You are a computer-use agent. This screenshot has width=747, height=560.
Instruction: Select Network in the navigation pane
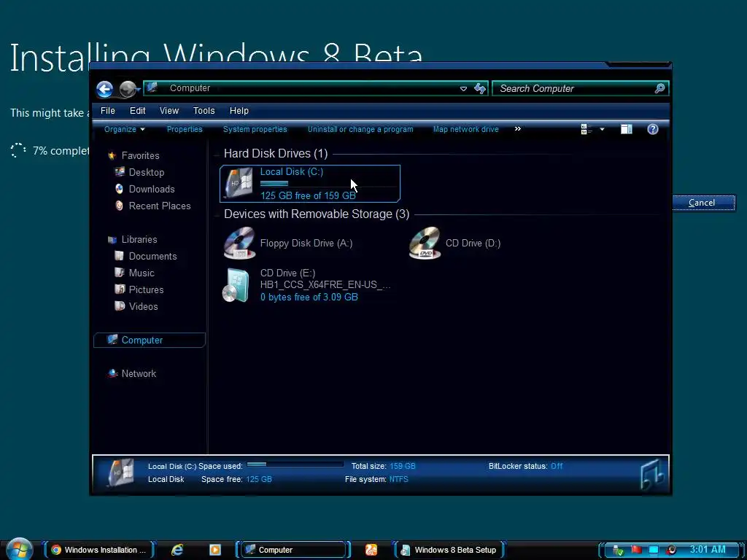click(x=139, y=374)
